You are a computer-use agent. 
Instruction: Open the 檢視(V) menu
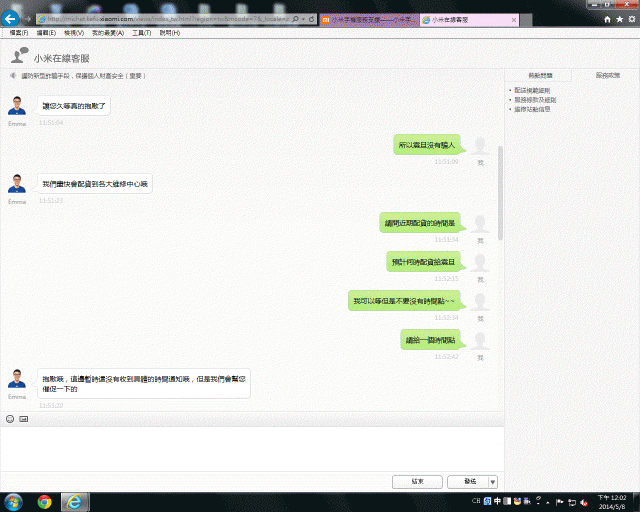(74, 33)
